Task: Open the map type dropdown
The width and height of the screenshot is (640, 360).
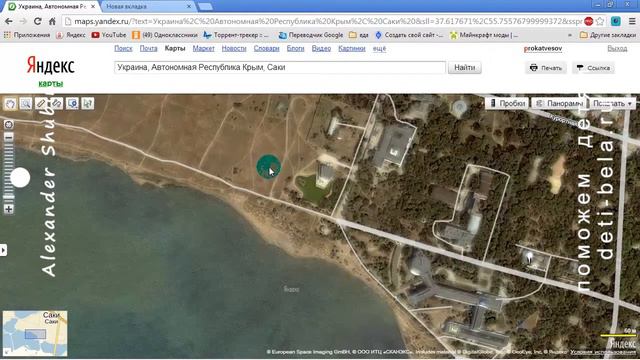Action: [612, 104]
